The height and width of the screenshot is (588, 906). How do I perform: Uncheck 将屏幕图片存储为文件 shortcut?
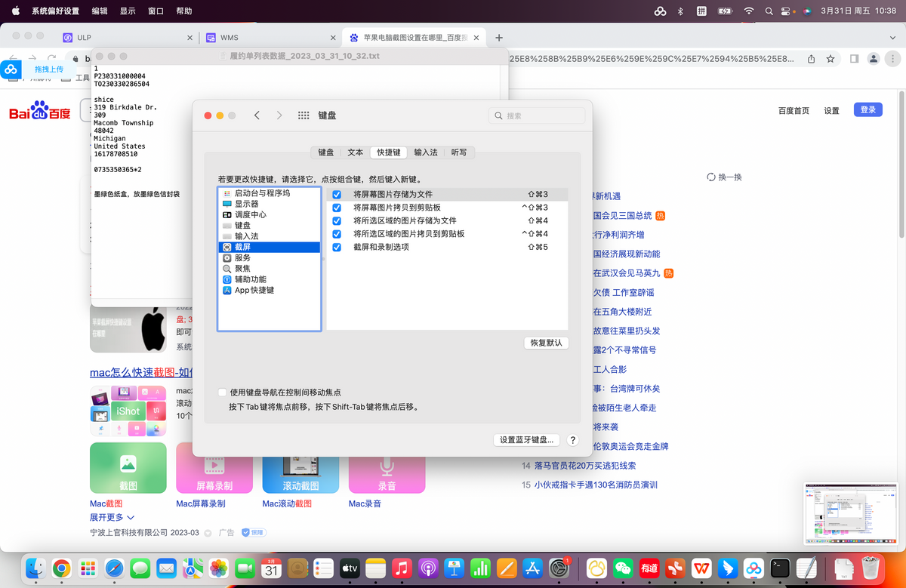(x=337, y=195)
